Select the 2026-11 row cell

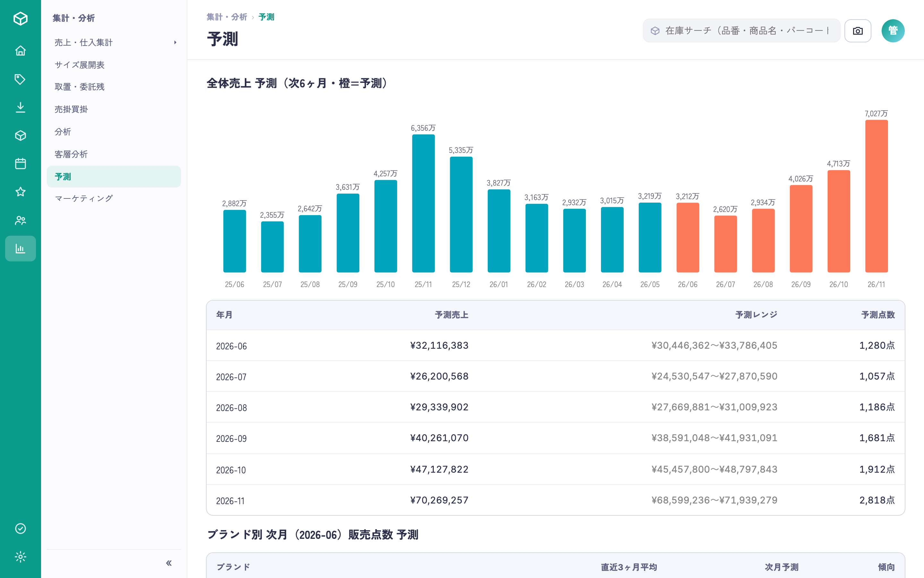point(230,501)
